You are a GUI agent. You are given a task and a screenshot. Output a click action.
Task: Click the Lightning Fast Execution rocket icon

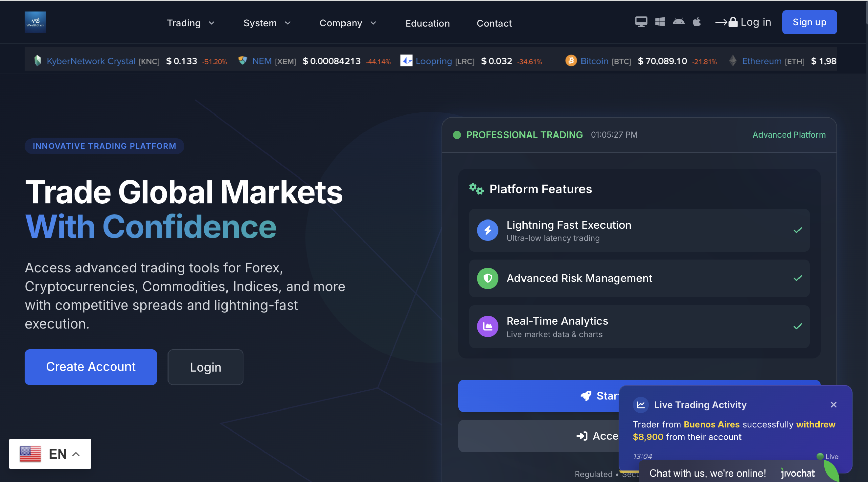(x=487, y=230)
